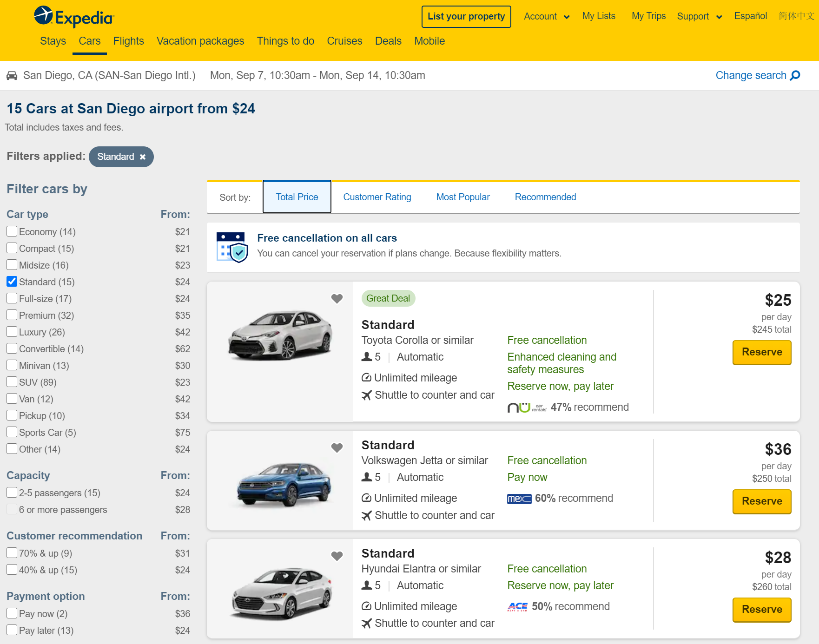
Task: Uncheck the Standard car type filter
Action: tap(12, 281)
